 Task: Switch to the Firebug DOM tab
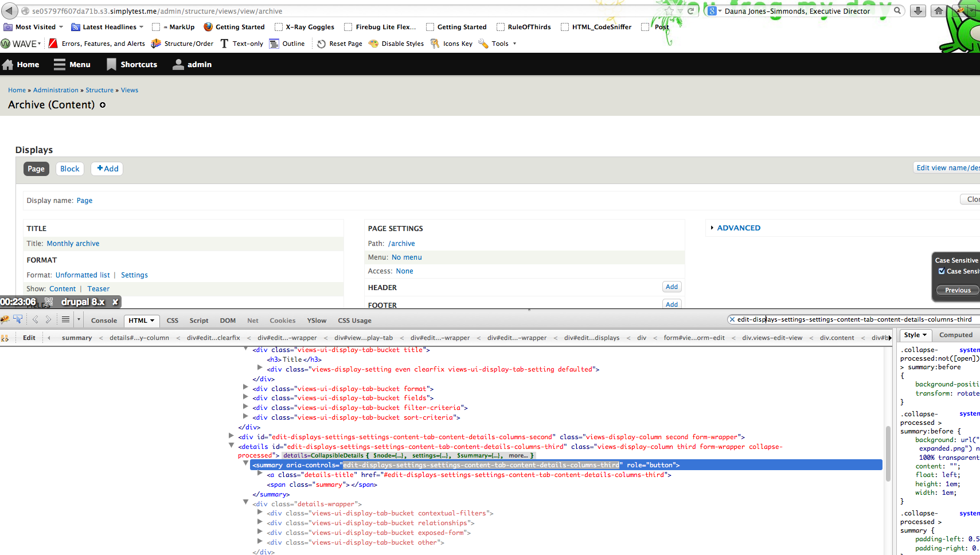[x=228, y=321]
